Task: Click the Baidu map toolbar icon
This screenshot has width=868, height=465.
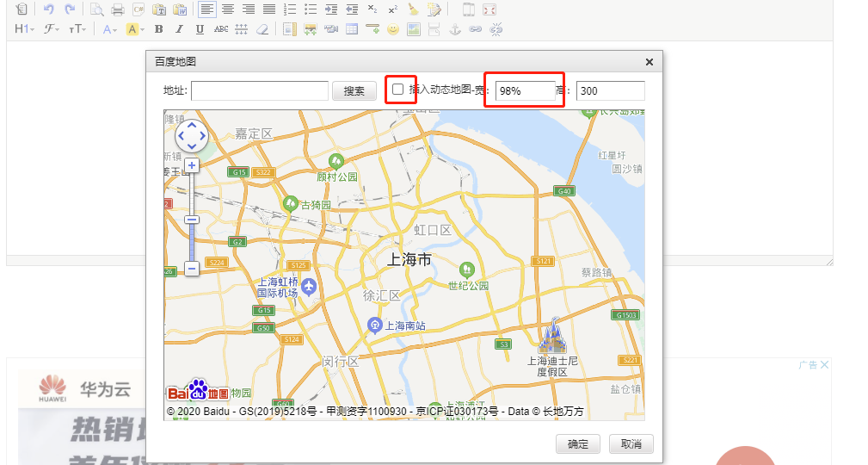Action: point(414,29)
